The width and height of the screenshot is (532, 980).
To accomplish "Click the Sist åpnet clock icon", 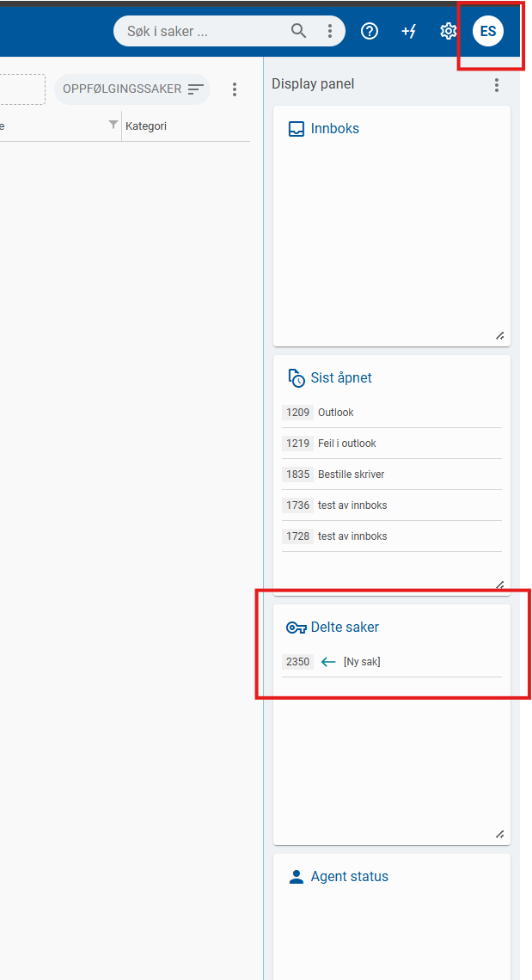I will [x=296, y=378].
